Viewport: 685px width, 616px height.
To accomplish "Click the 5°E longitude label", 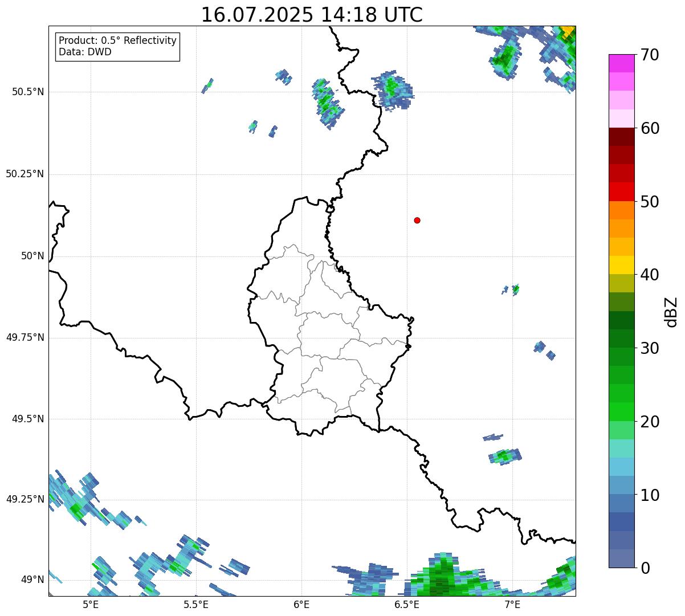I will (91, 604).
